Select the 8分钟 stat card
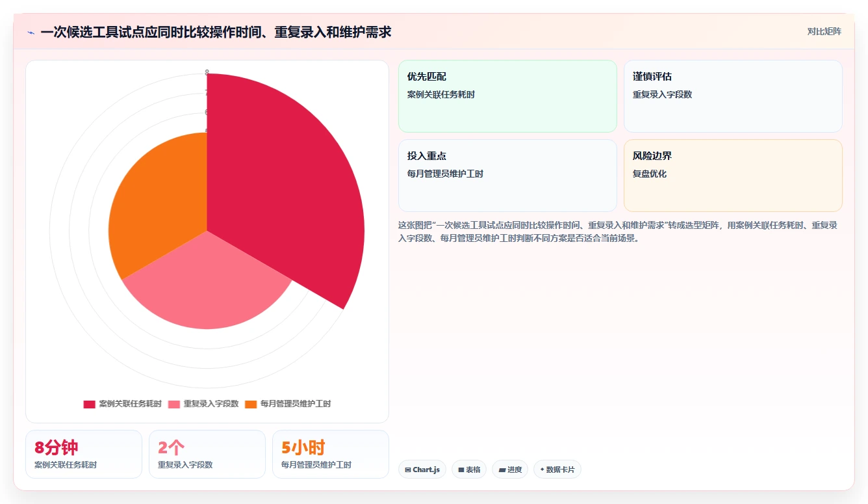This screenshot has width=868, height=504. click(x=84, y=454)
